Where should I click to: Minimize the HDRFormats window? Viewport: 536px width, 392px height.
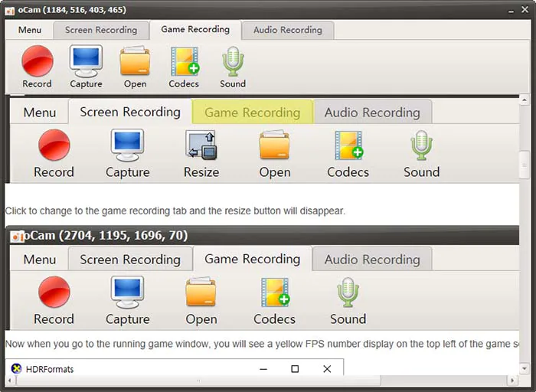pyautogui.click(x=263, y=369)
